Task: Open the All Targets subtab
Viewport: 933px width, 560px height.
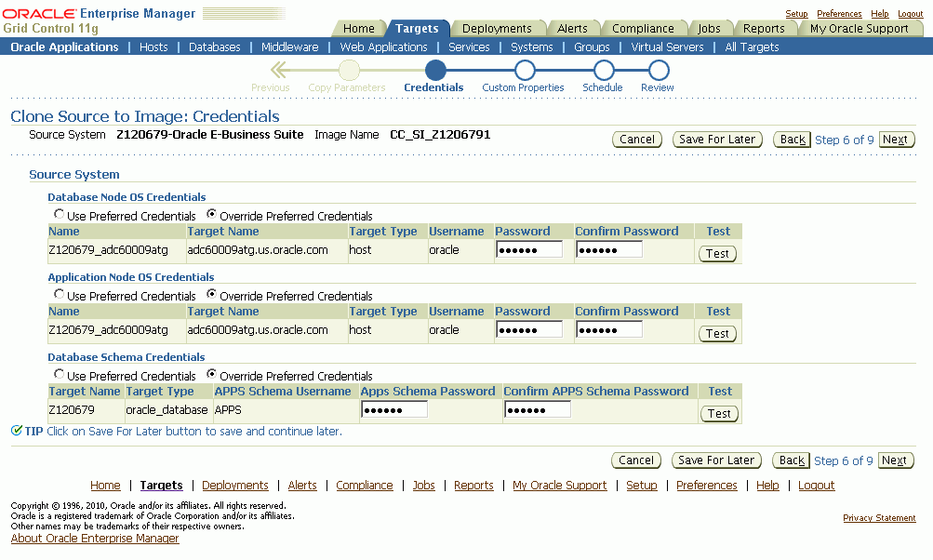Action: [752, 47]
